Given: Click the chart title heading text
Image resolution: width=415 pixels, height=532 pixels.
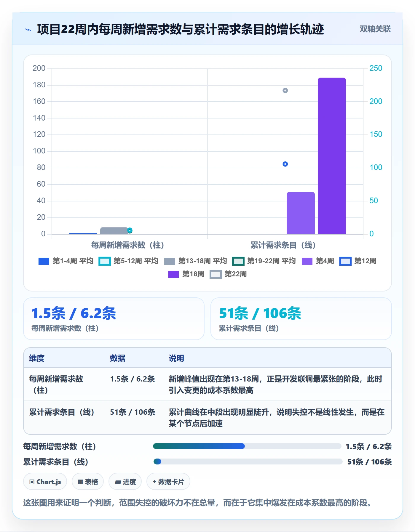Looking at the screenshot, I should tap(181, 29).
